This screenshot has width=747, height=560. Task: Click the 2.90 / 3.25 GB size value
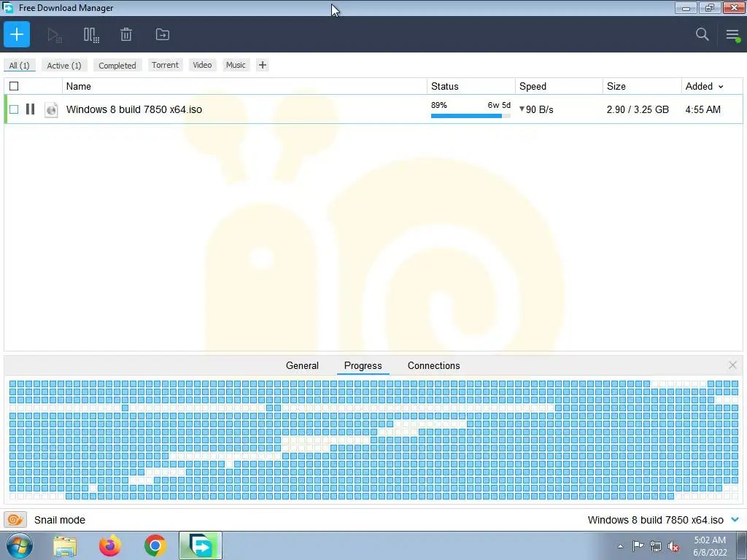click(638, 109)
